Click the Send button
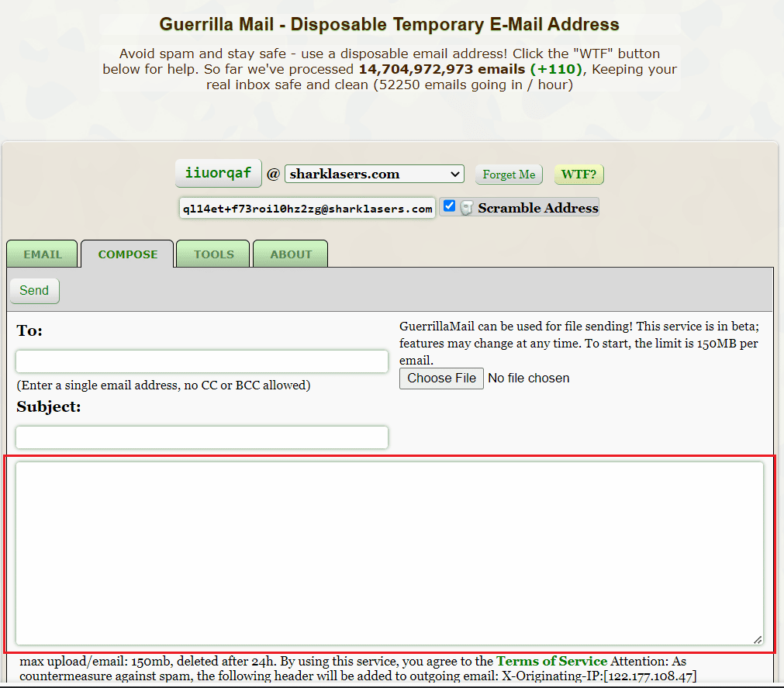 (34, 291)
